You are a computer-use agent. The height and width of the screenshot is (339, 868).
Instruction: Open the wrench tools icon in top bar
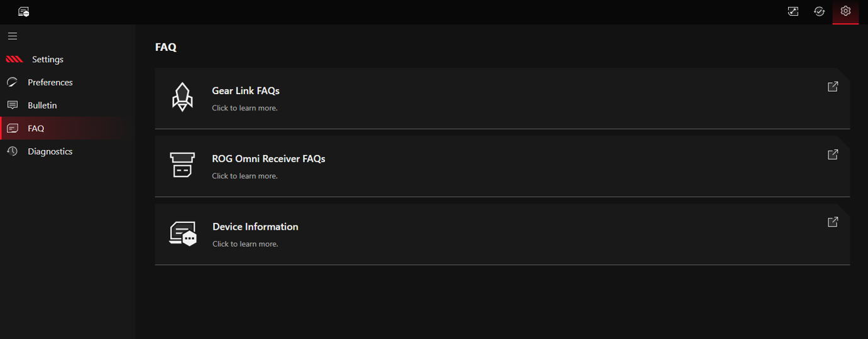click(x=793, y=11)
